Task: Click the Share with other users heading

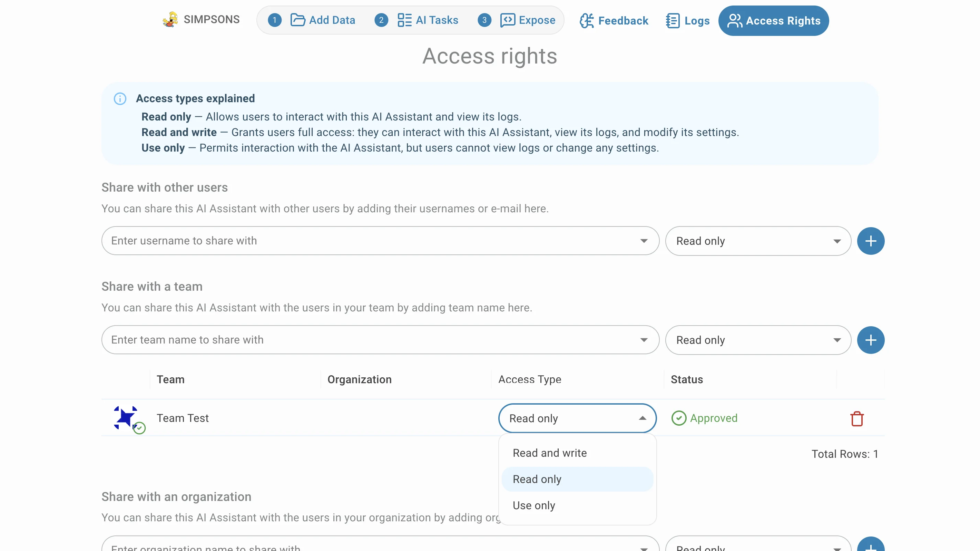Action: click(164, 187)
